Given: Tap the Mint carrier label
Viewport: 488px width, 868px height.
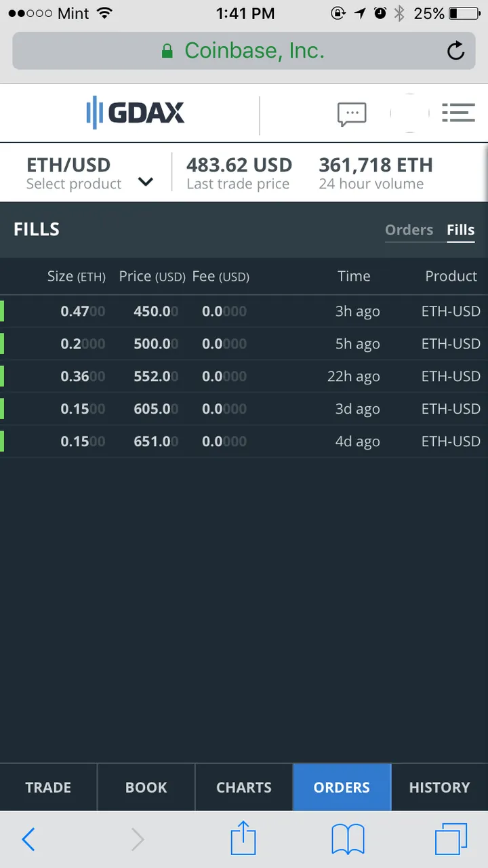Looking at the screenshot, I should click(x=72, y=13).
